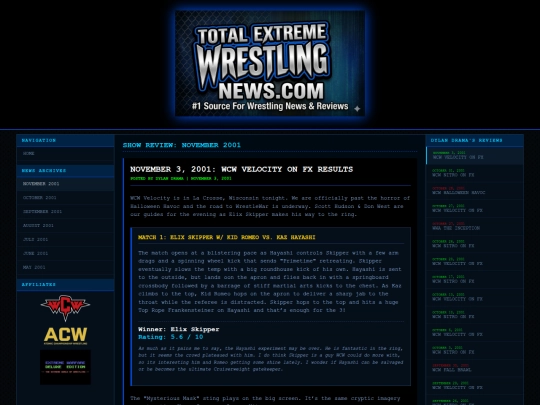Open WCW Halloween Havoc review
The height and width of the screenshot is (405, 540).
tap(475, 191)
